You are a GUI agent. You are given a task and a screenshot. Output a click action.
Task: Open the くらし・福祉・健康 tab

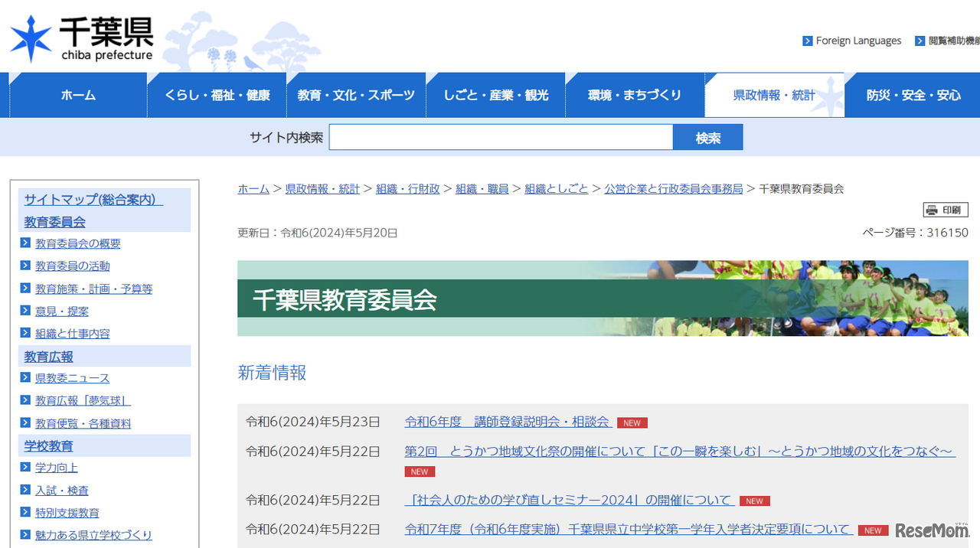coord(217,95)
